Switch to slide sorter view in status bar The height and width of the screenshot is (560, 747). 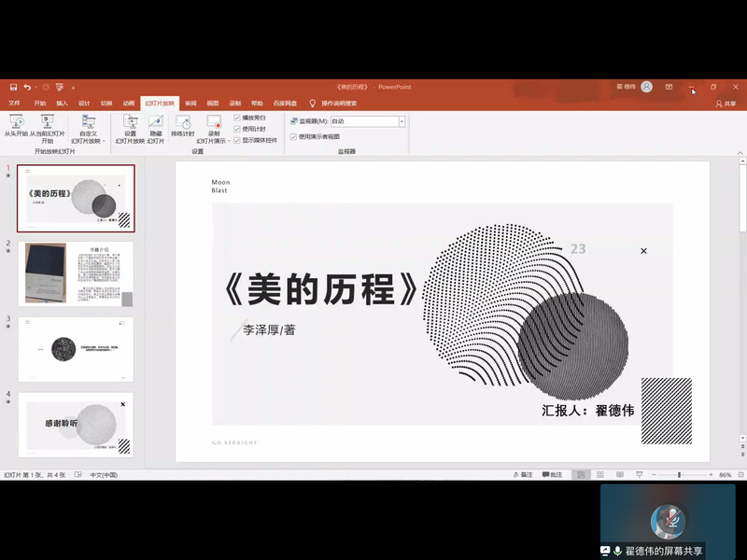pyautogui.click(x=599, y=475)
